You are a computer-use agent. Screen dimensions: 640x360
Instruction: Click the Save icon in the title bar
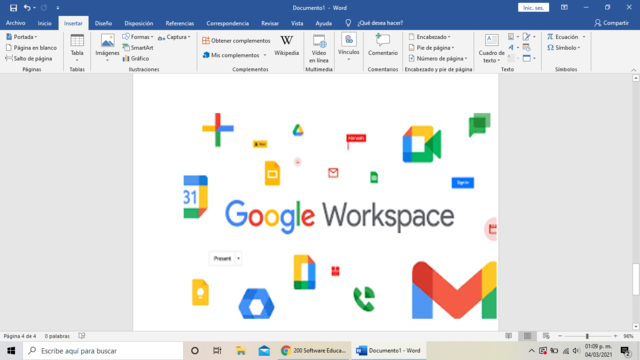pos(13,8)
